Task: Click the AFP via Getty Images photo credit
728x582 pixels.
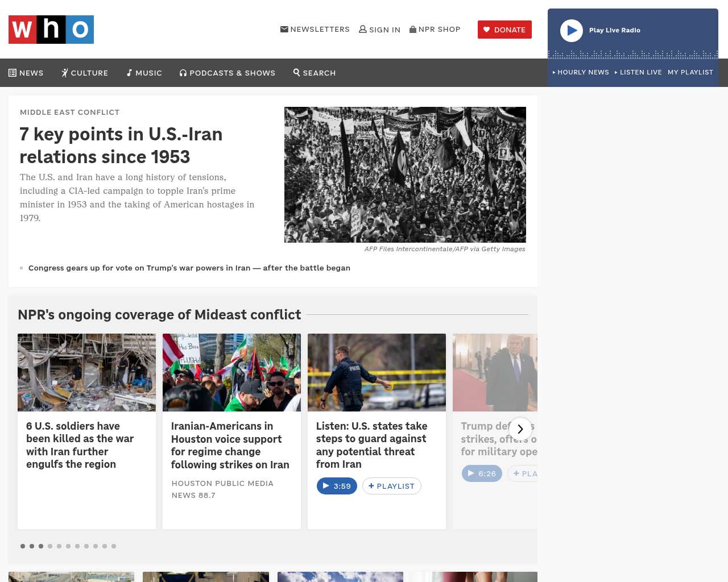Action: click(x=445, y=249)
